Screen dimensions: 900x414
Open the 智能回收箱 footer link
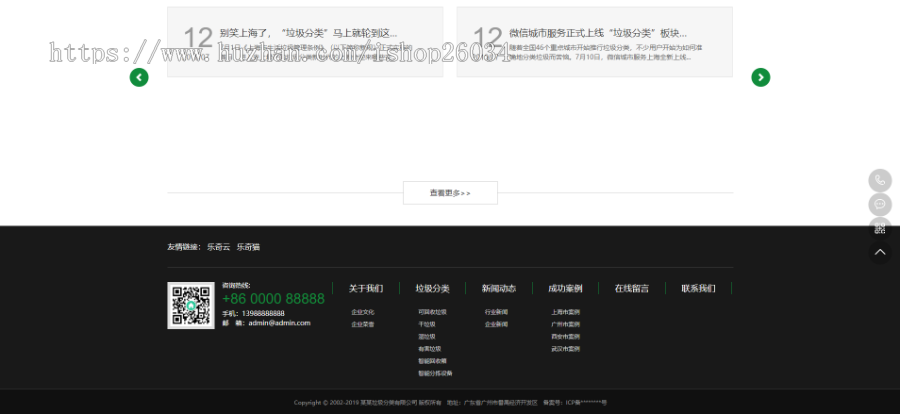432,361
